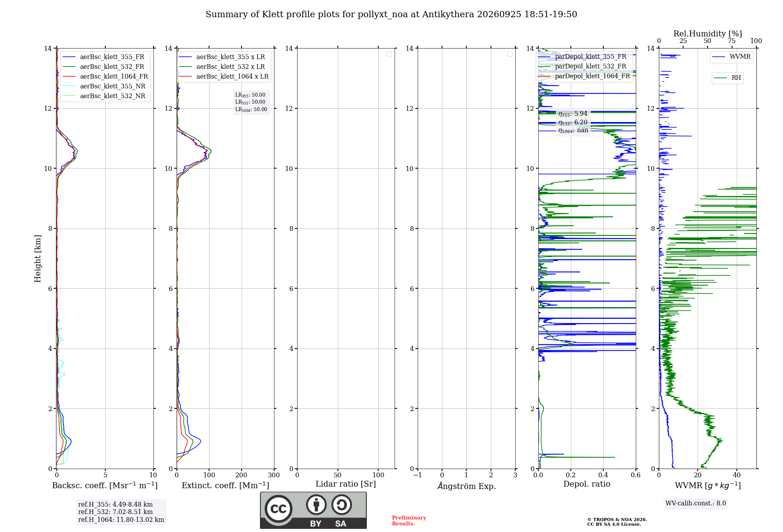This screenshot has width=783, height=532.
Task: Click the share-alike circular arrow icon
Action: click(x=342, y=505)
